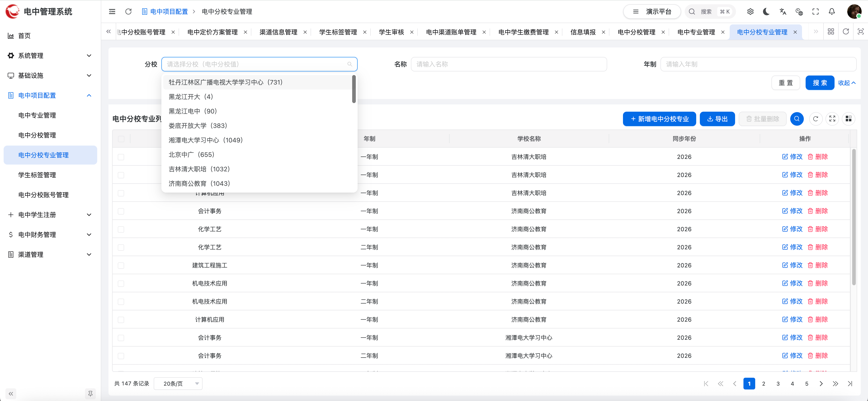This screenshot has width=868, height=401.
Task: Toggle dark mode with the moon icon
Action: pyautogui.click(x=766, y=11)
